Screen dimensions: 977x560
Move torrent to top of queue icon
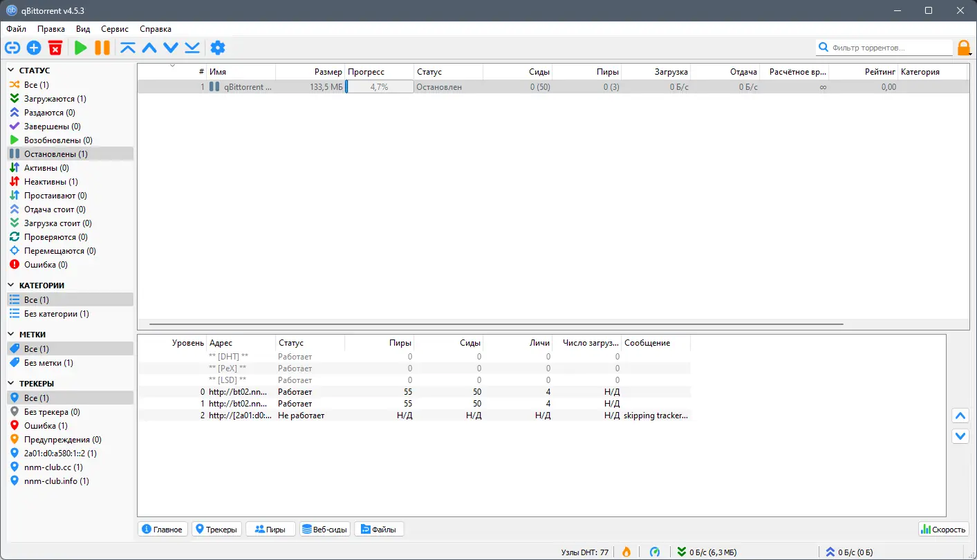[x=128, y=48]
